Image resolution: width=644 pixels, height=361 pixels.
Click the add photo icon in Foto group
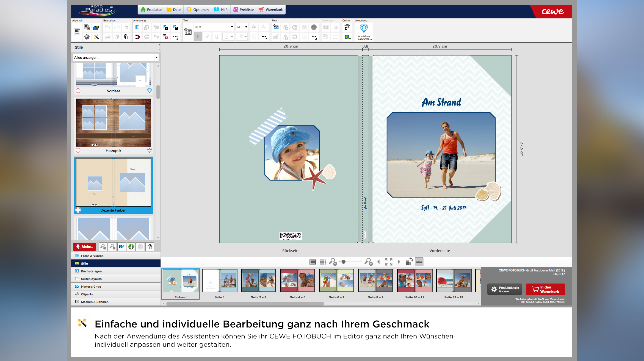(x=276, y=27)
